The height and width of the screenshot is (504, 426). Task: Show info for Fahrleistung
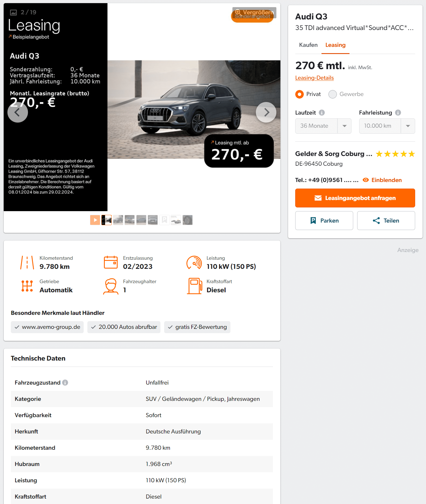tap(398, 113)
